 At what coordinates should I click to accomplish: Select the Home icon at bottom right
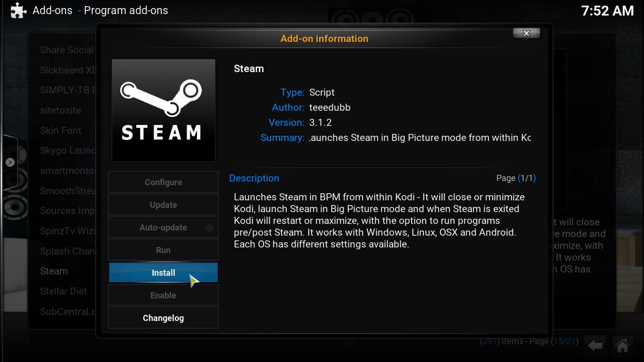(x=622, y=346)
